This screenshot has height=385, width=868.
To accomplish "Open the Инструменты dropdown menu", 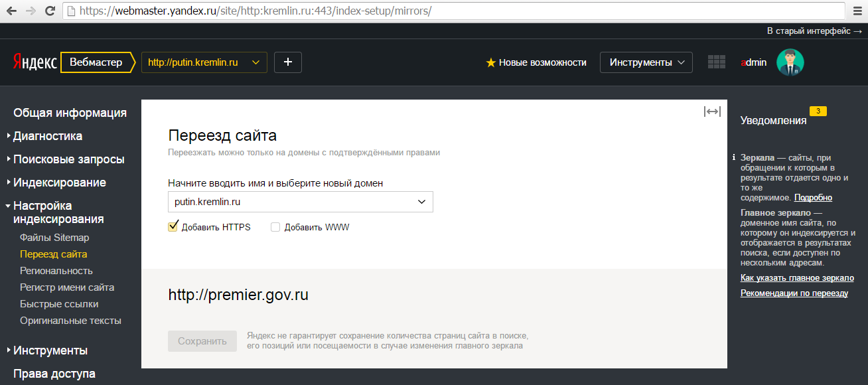I will pos(645,62).
